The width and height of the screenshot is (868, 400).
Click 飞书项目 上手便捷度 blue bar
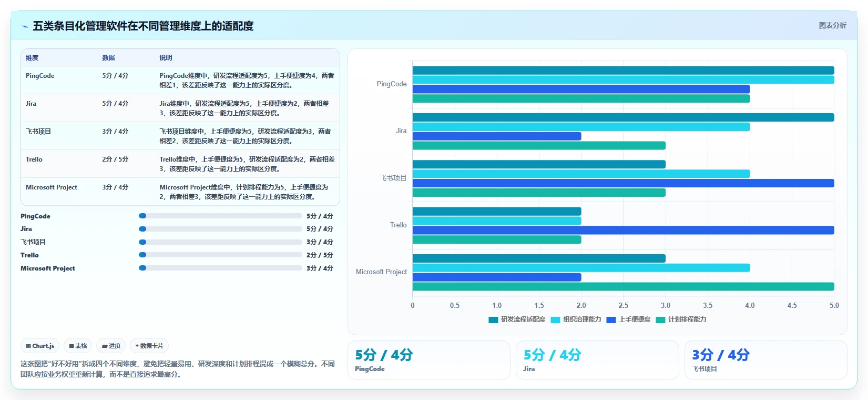click(x=623, y=183)
